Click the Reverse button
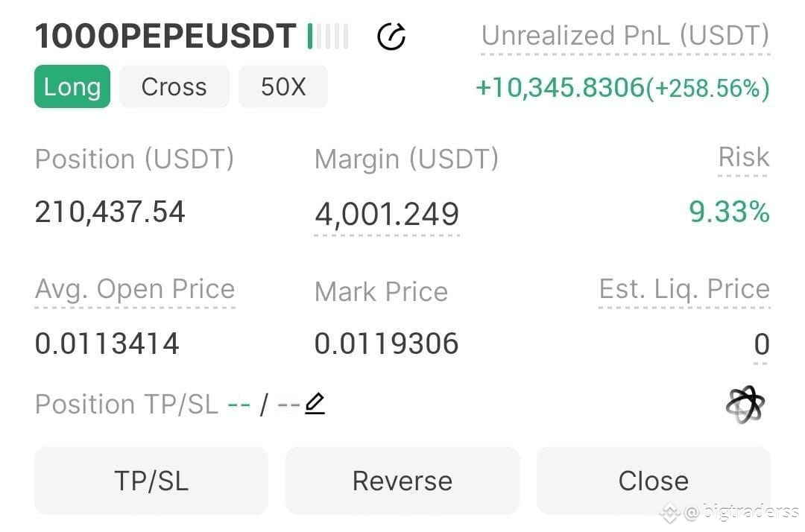Viewport: 805px width, 532px height. 402,481
